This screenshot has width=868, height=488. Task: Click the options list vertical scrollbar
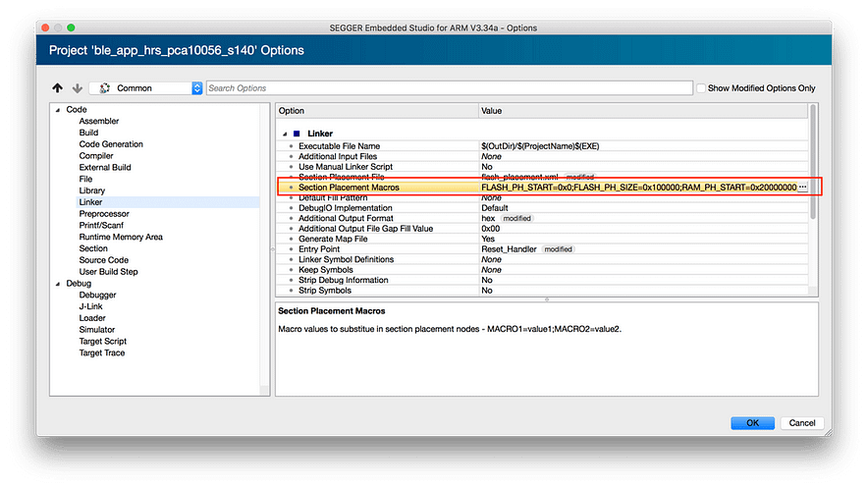pyautogui.click(x=813, y=162)
